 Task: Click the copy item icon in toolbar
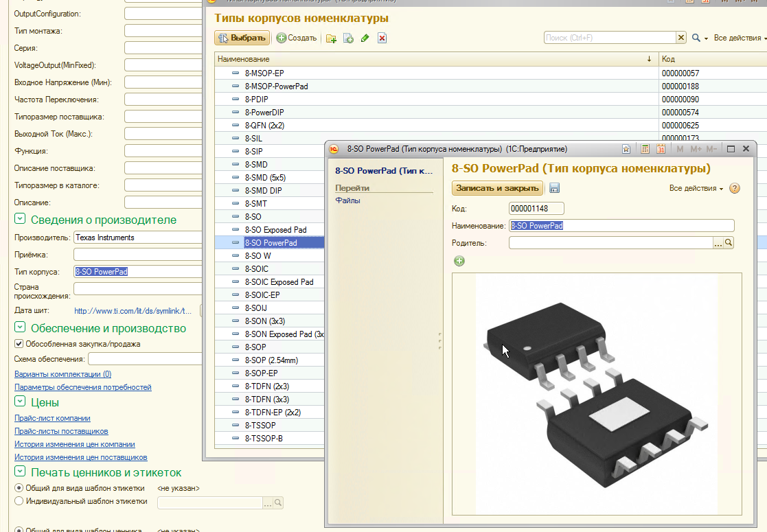pos(348,38)
